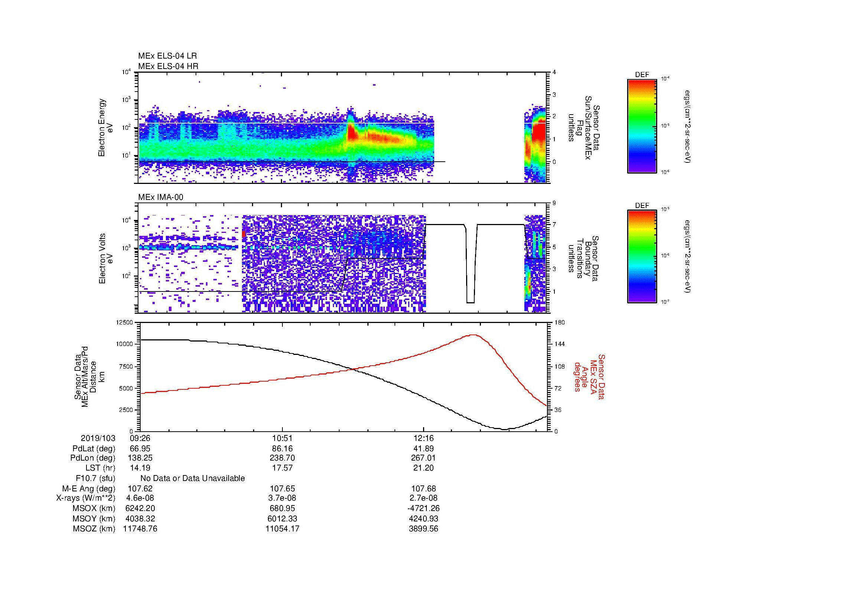Click the 12:16 time tick label

424,438
